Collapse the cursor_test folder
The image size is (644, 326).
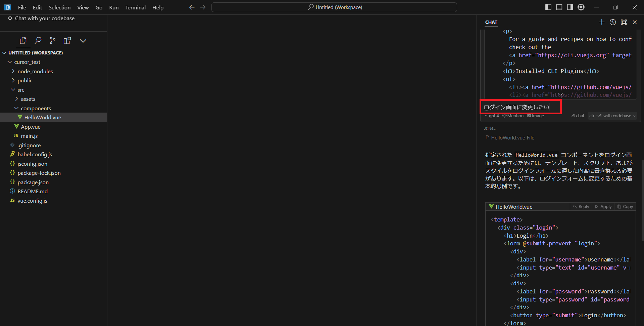click(54, 62)
